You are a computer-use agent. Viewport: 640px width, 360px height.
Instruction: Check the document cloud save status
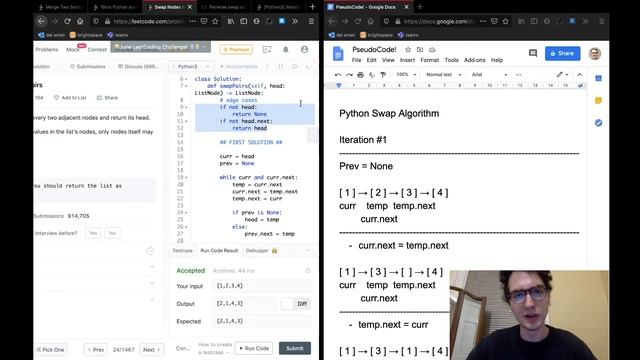pyautogui.click(x=432, y=49)
